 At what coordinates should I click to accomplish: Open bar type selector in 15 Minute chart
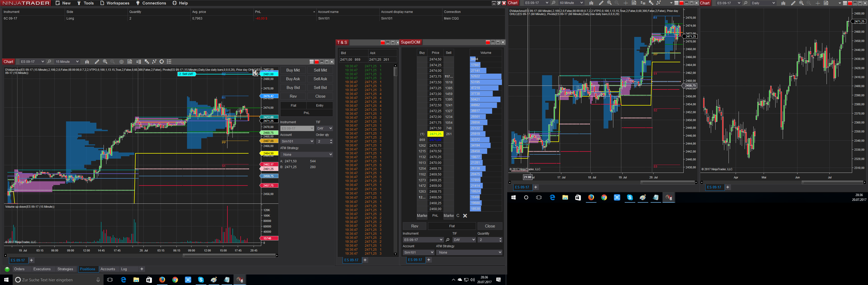[x=87, y=61]
